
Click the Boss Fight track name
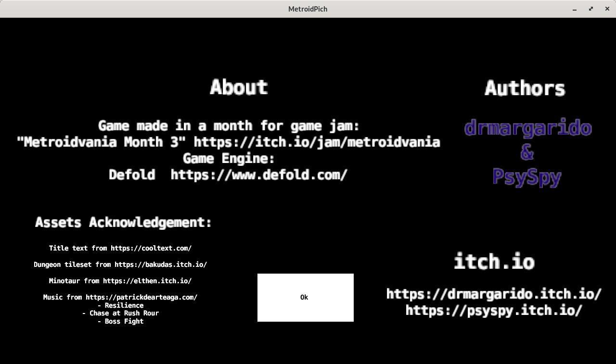[x=120, y=322]
